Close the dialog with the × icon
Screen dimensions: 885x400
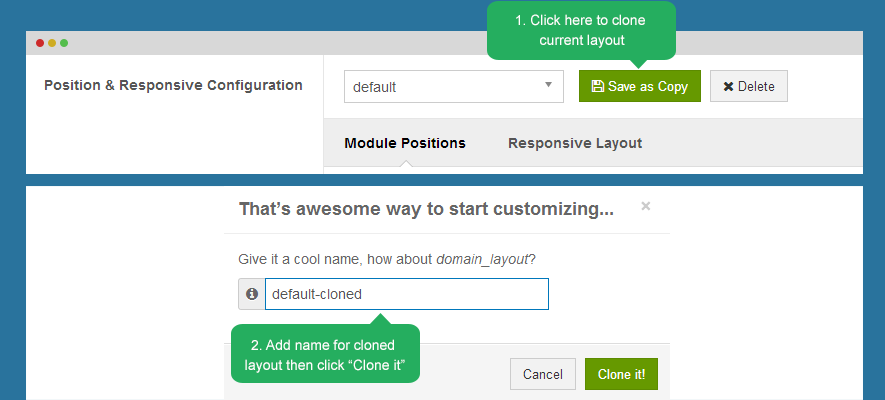point(645,207)
